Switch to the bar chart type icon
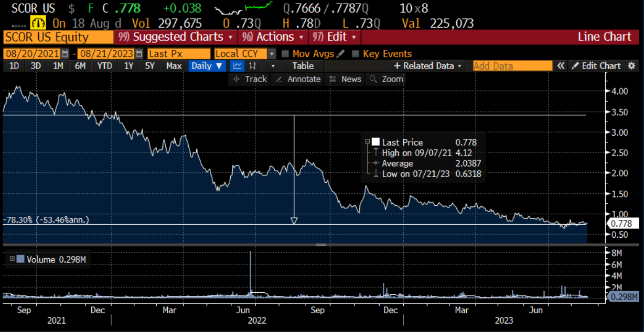The height and width of the screenshot is (332, 644). [253, 66]
